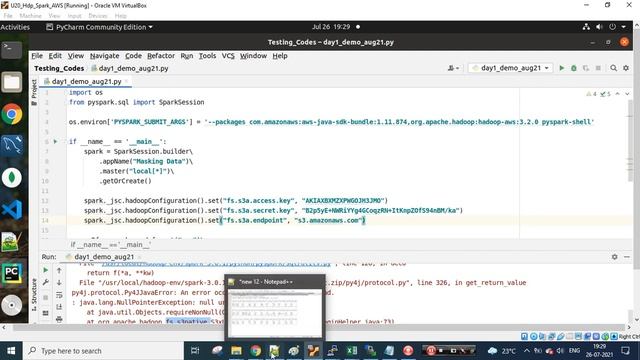The height and width of the screenshot is (360, 640).
Task: Open the Run panel options gear
Action: coord(614,257)
